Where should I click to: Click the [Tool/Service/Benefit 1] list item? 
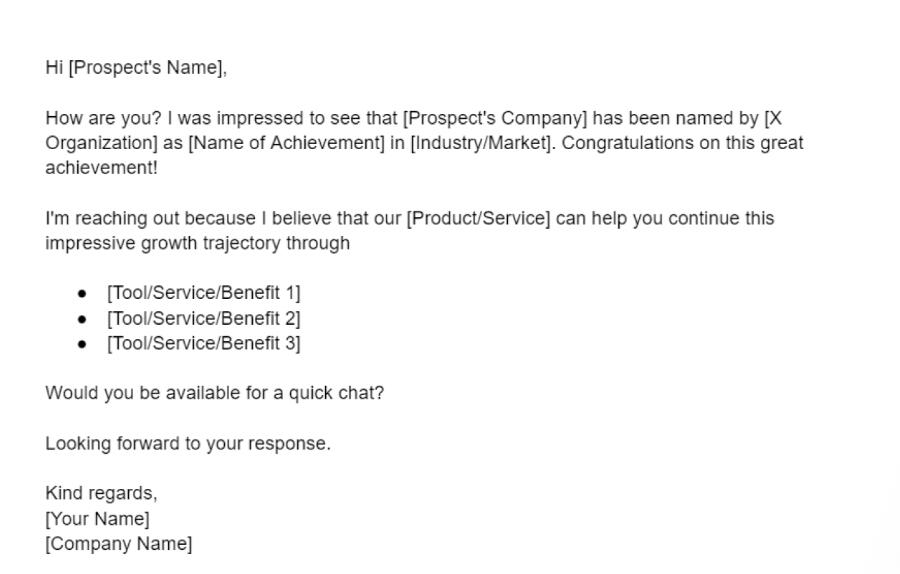click(x=204, y=293)
